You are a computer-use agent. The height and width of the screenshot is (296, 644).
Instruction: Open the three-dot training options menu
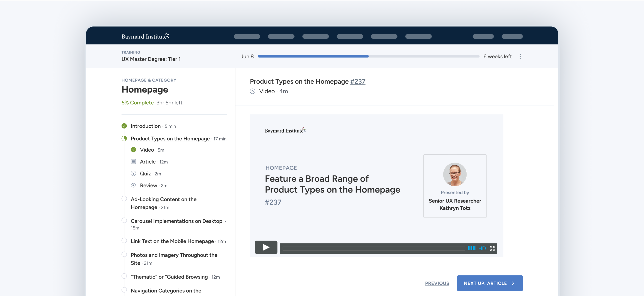coord(520,56)
